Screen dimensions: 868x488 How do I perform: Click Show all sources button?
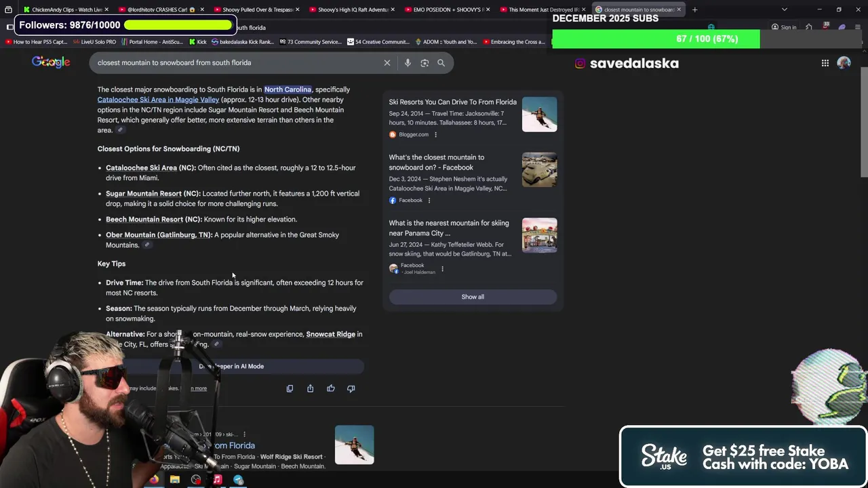click(x=473, y=297)
